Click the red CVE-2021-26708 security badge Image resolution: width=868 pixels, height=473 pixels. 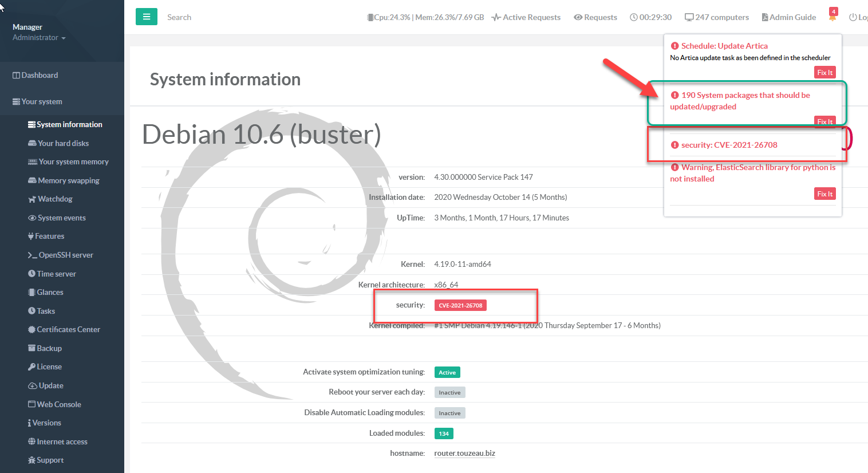[460, 305]
